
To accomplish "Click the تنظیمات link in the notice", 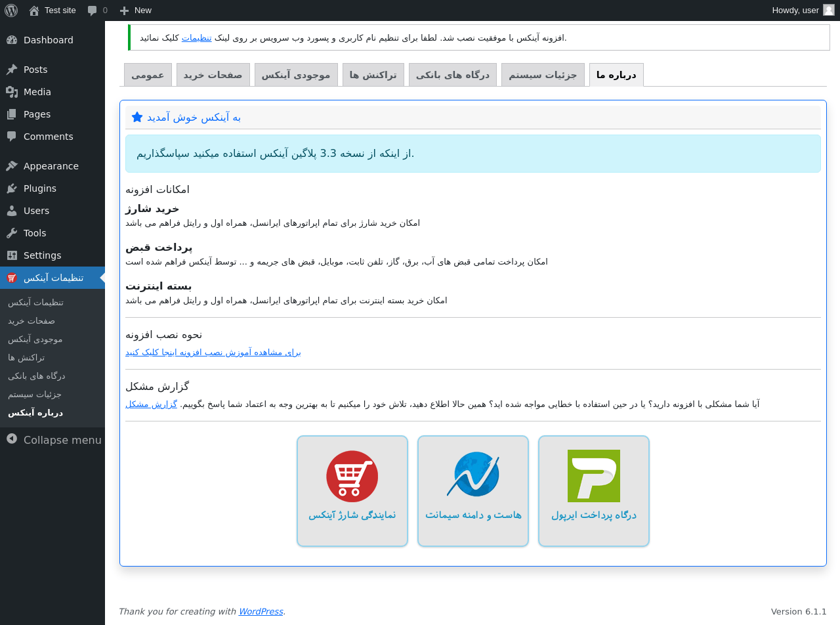I will pos(197,38).
